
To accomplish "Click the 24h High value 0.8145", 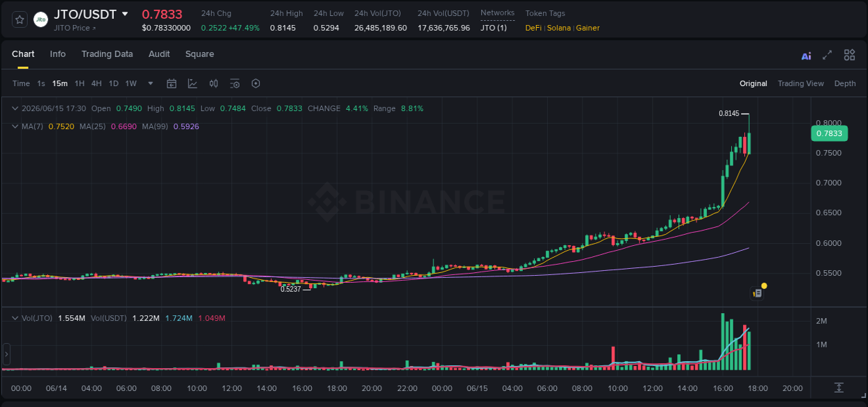I will click(282, 28).
